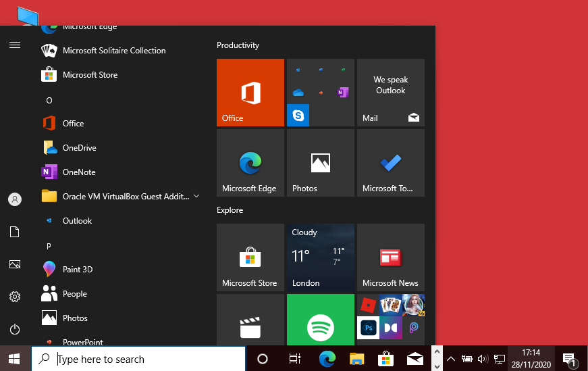Open Dolby Access icon in Play tile
This screenshot has height=371, width=588.
(x=391, y=328)
